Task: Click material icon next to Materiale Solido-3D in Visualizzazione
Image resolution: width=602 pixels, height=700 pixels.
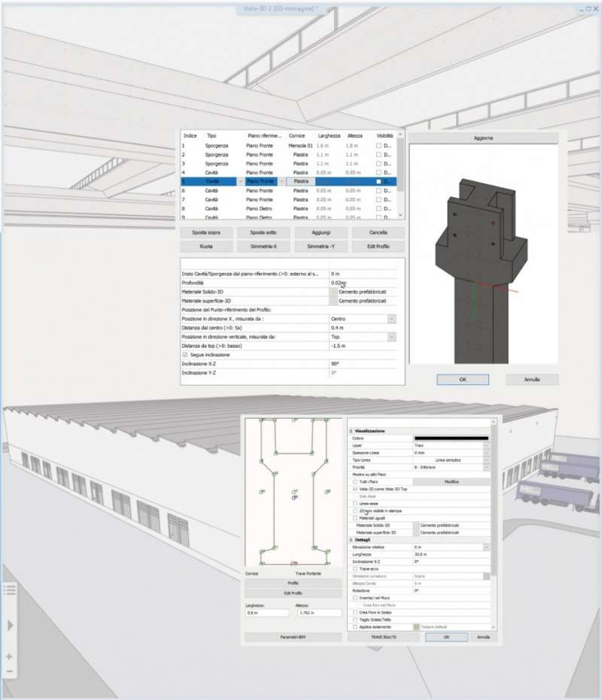Action: pyautogui.click(x=415, y=524)
